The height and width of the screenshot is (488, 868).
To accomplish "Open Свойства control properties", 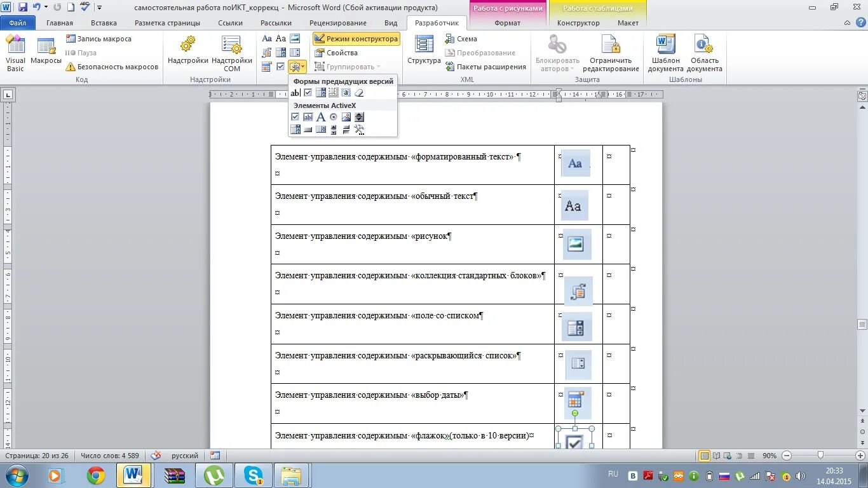I will coord(336,53).
